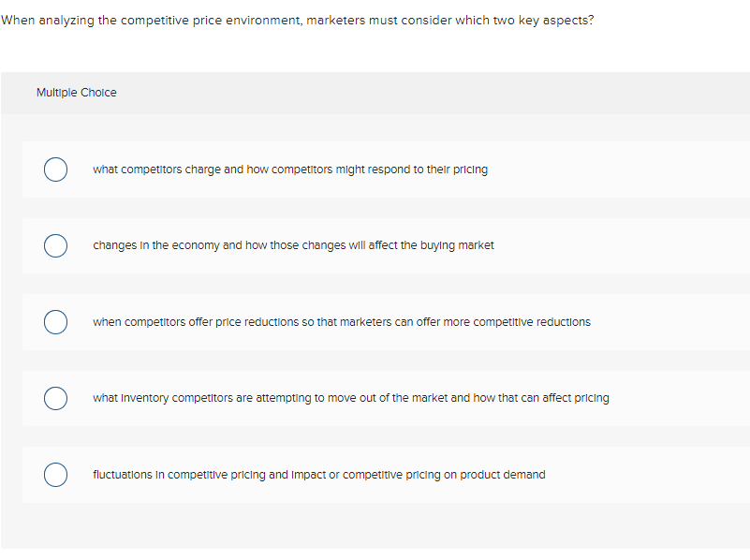Click the "Multiple Choice" header label
Image resolution: width=750 pixels, height=560 pixels.
[x=76, y=93]
